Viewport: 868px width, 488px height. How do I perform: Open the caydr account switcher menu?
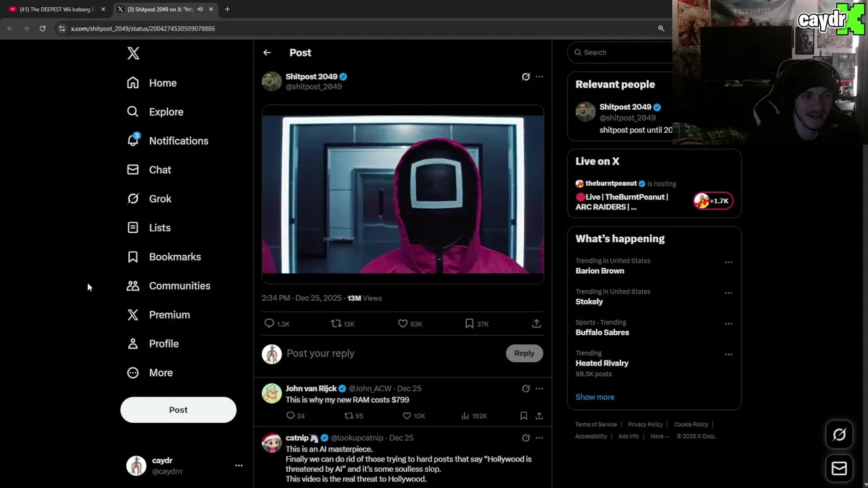tap(184, 466)
